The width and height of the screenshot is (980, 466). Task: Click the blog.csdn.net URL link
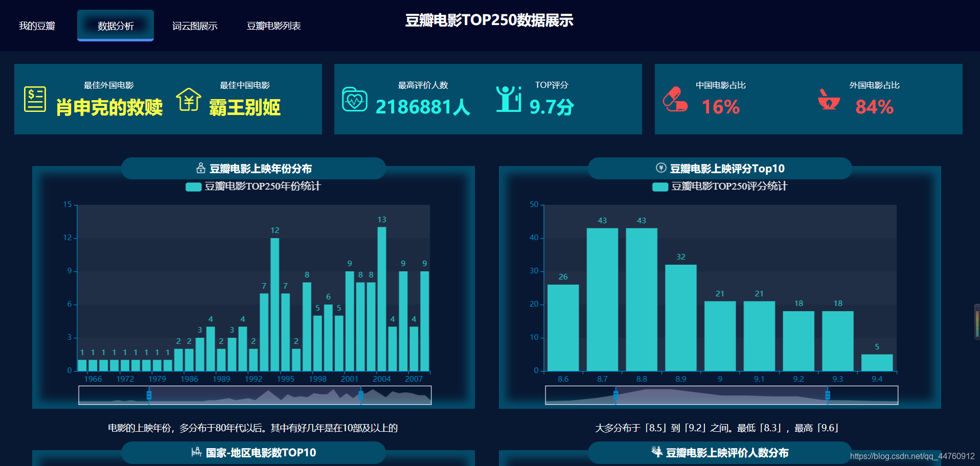(x=913, y=456)
